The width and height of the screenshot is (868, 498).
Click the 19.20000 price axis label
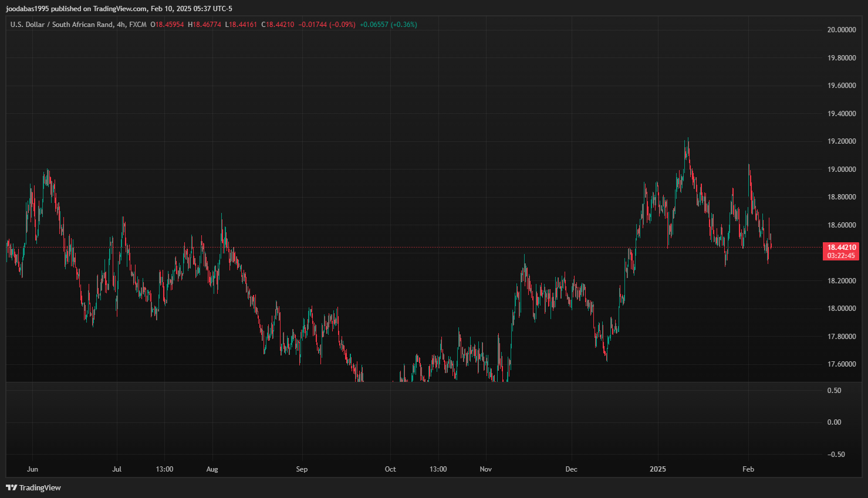point(841,141)
